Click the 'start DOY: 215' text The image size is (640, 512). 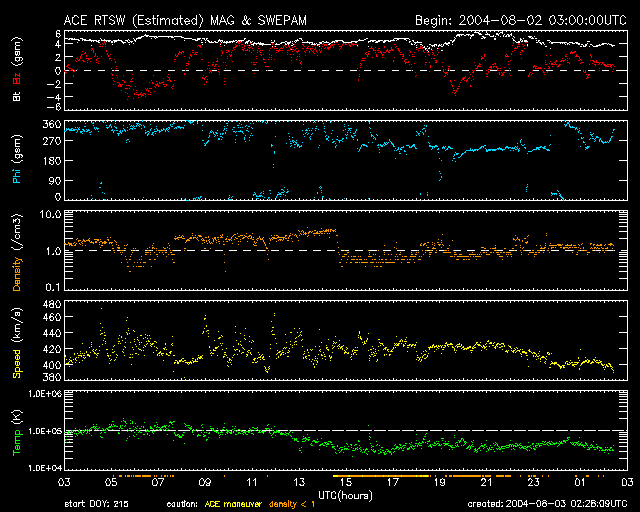click(96, 504)
